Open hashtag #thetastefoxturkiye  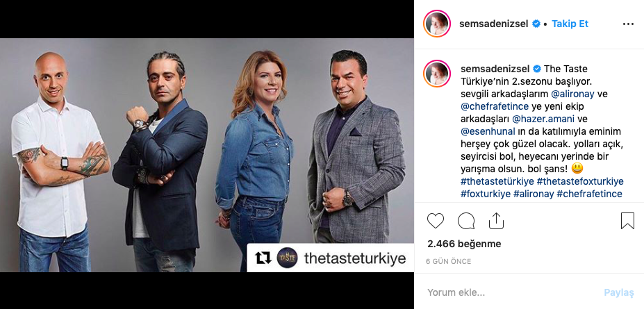pos(580,181)
